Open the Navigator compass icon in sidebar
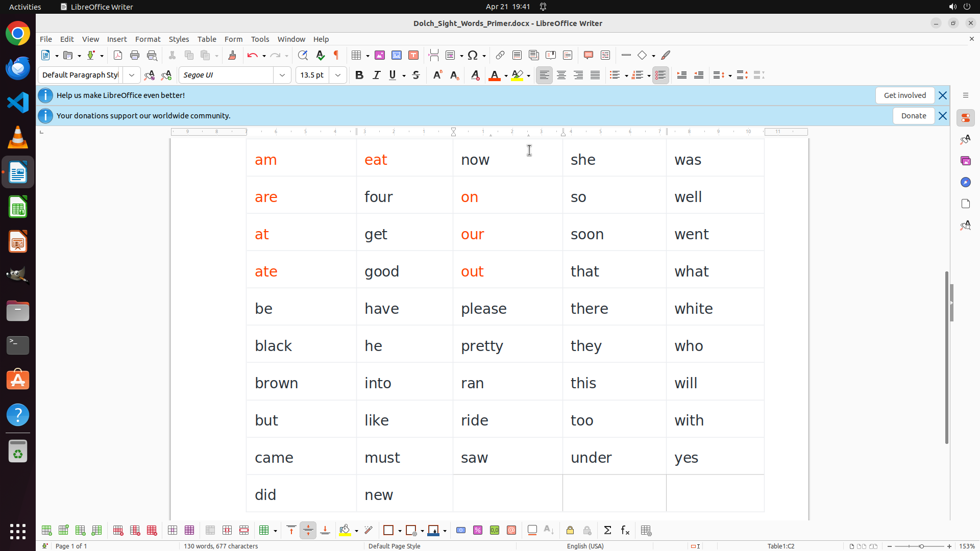The image size is (980, 551). point(965,182)
